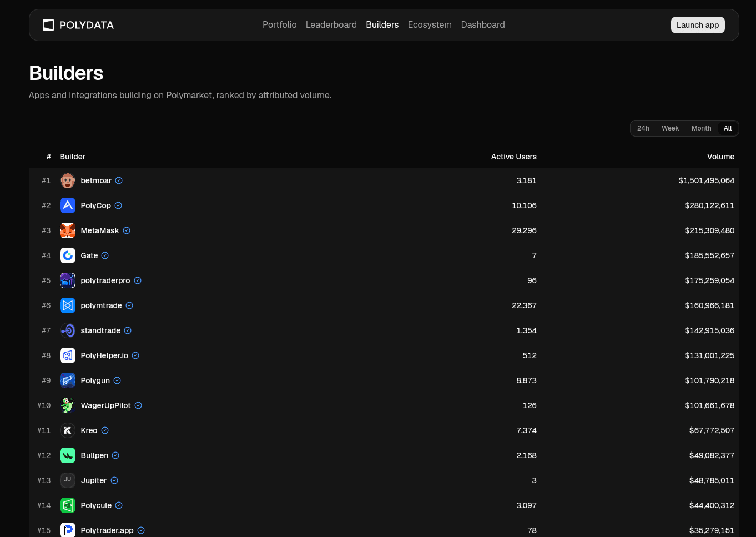Click the POLYDATA brand name

pos(87,25)
